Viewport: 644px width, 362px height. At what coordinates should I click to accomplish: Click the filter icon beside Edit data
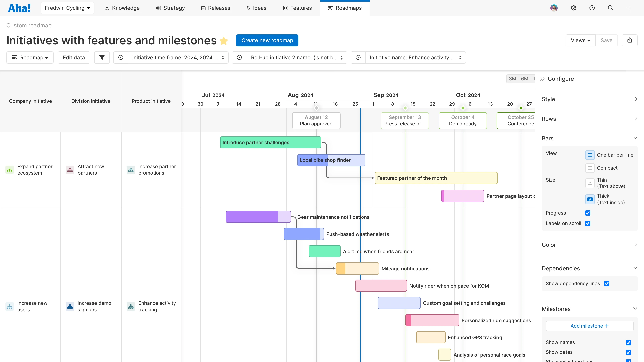102,57
